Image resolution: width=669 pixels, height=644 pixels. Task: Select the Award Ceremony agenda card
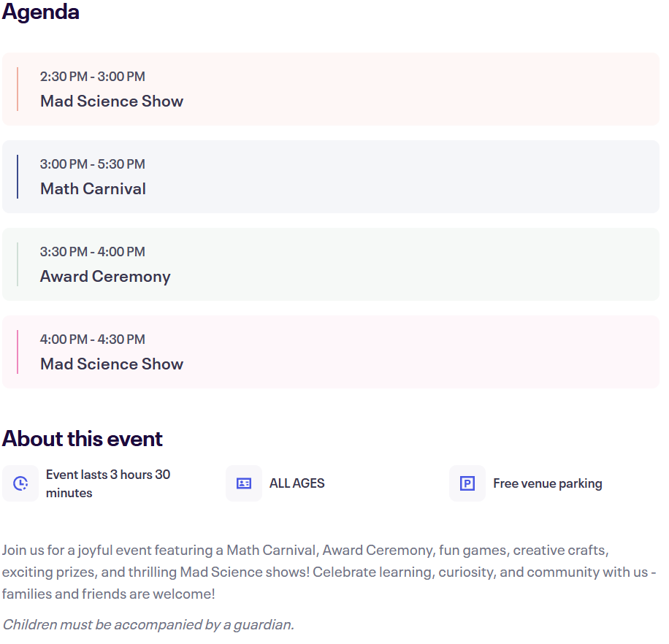click(x=331, y=264)
